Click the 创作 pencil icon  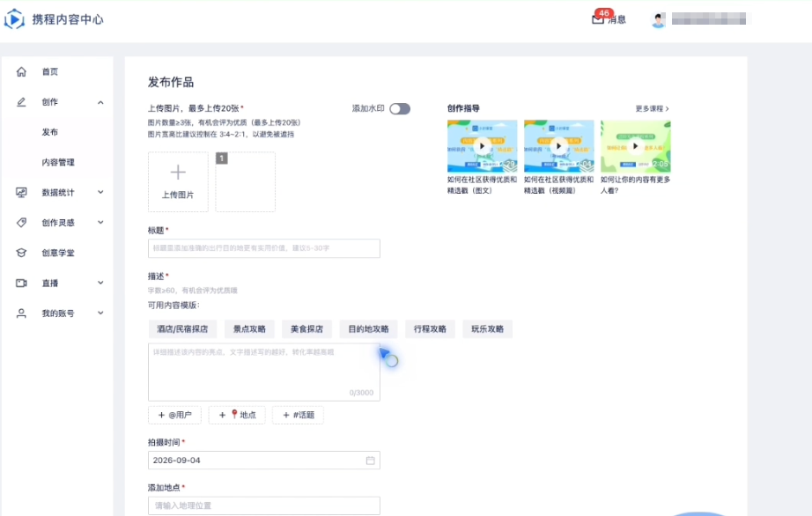pos(21,102)
